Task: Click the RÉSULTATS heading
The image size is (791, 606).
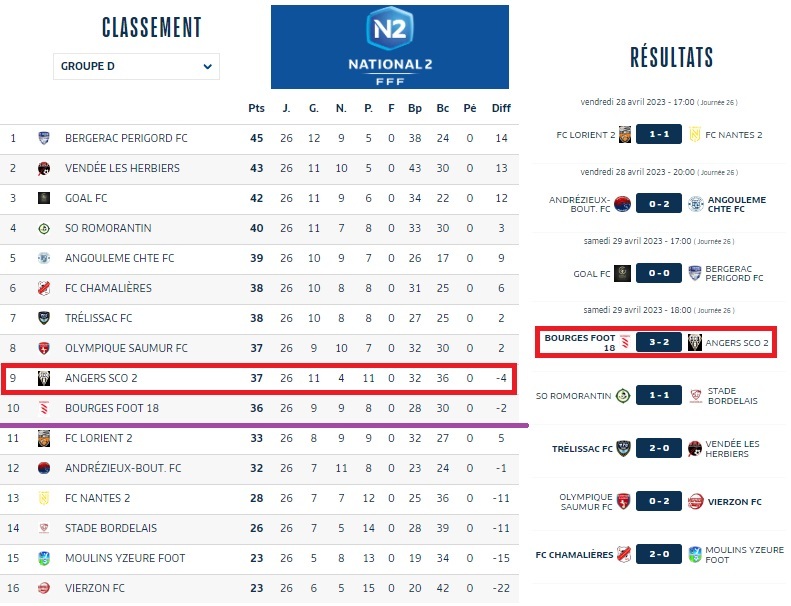Action: 671,57
